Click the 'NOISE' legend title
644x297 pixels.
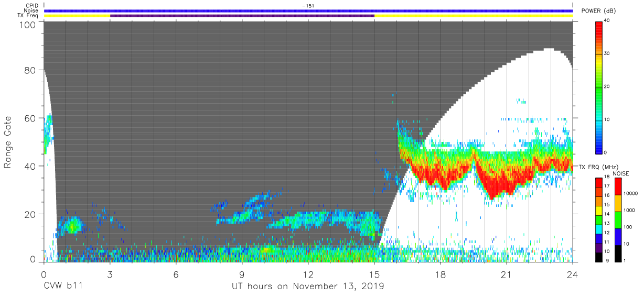point(620,173)
